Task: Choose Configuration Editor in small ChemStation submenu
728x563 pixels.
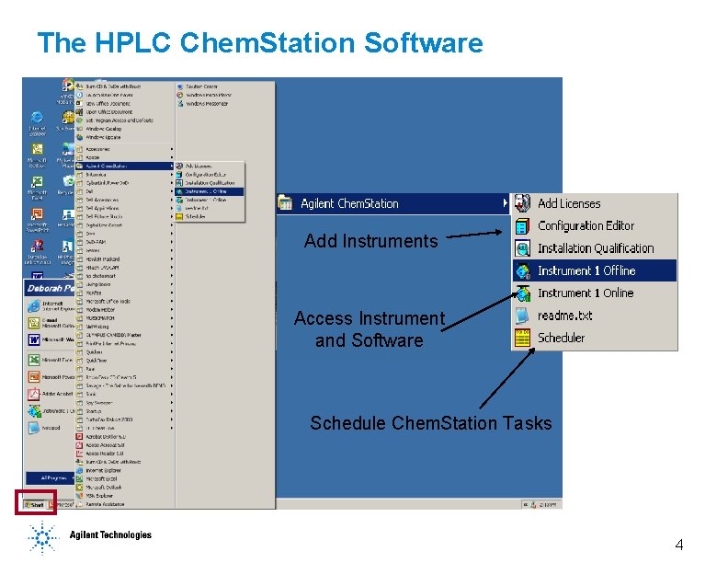Action: coord(210,174)
